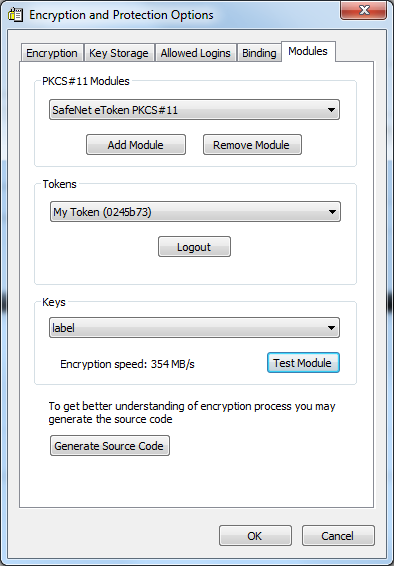Open the PKCS#11 Modules dropdown arrow

331,110
